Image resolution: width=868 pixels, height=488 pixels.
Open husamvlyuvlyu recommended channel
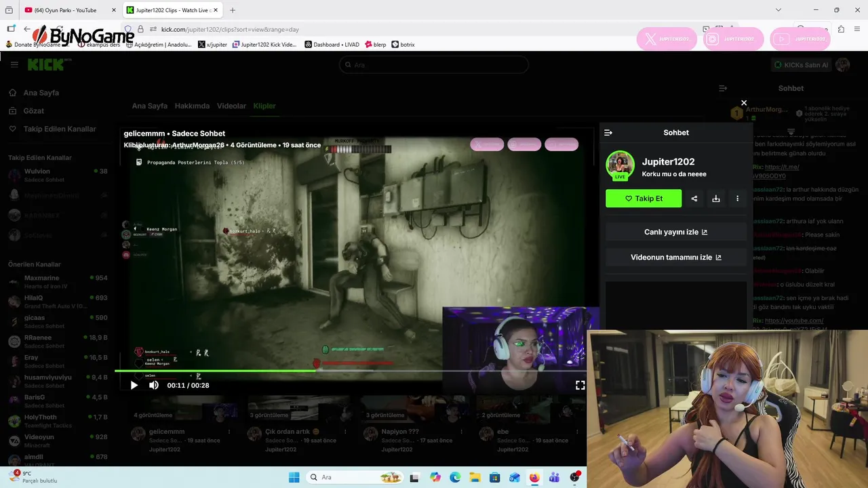tap(58, 381)
